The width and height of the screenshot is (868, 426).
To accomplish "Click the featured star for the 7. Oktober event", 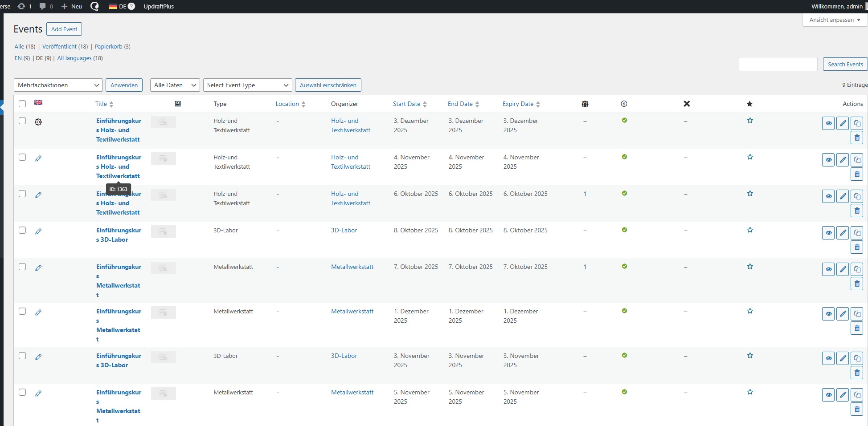I will coord(750,267).
